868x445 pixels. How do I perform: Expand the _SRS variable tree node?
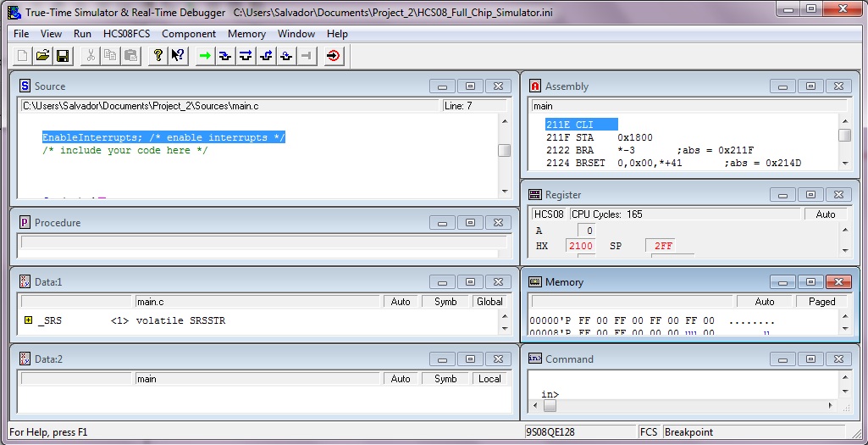28,320
